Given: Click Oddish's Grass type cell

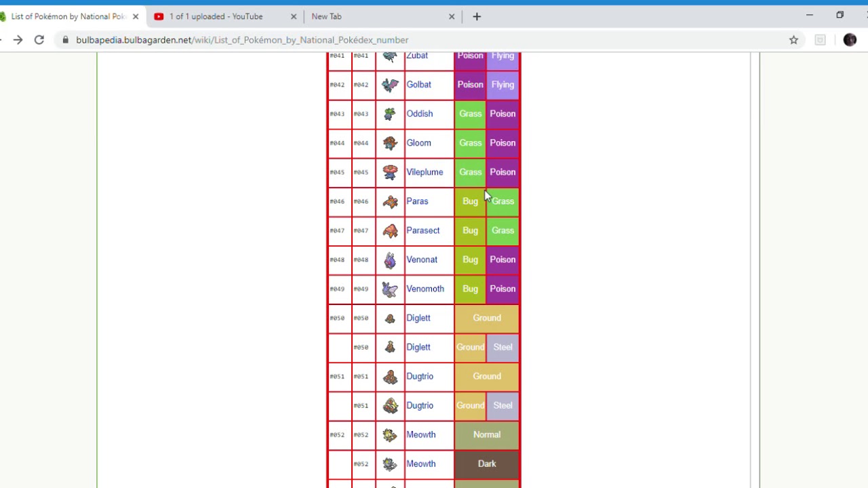Looking at the screenshot, I should pos(470,114).
